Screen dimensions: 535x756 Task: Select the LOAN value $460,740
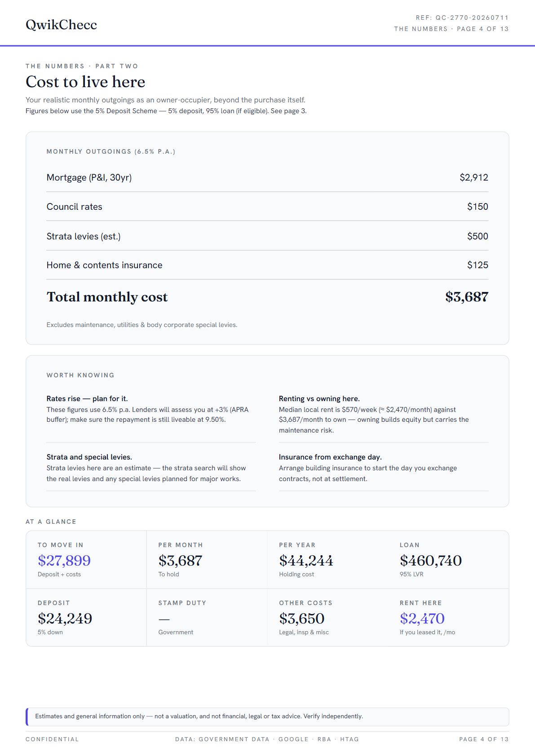[431, 561]
